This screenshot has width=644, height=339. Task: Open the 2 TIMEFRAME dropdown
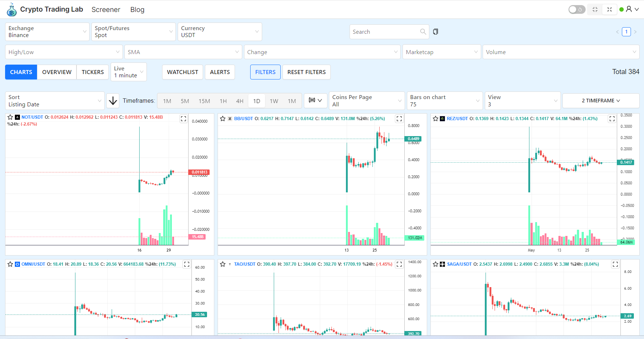pos(601,101)
